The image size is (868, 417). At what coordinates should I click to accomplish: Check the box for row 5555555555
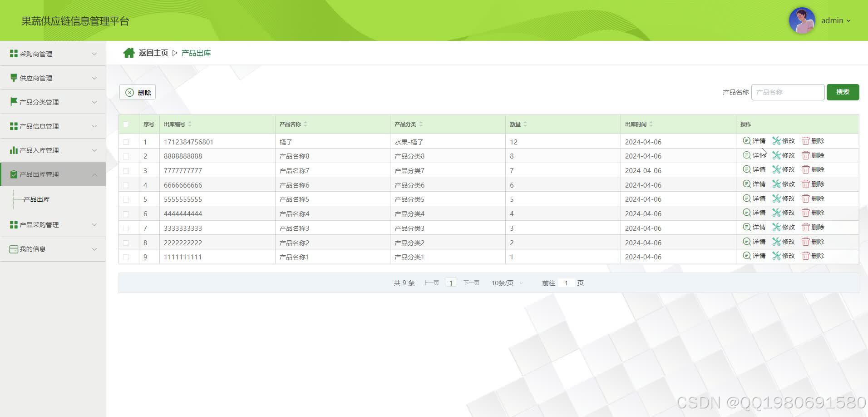click(x=126, y=199)
